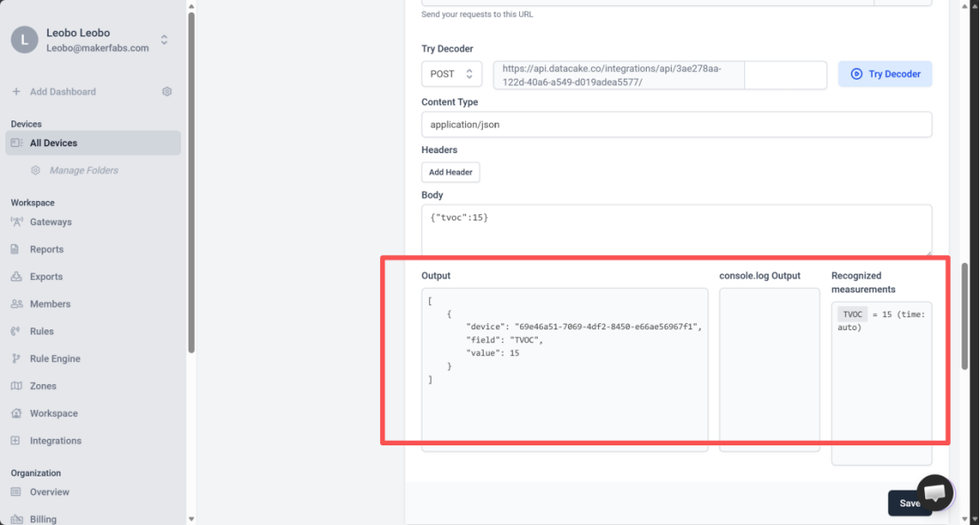Click the main page vertical scrollbar
Screen dimensions: 980x525
point(965,316)
